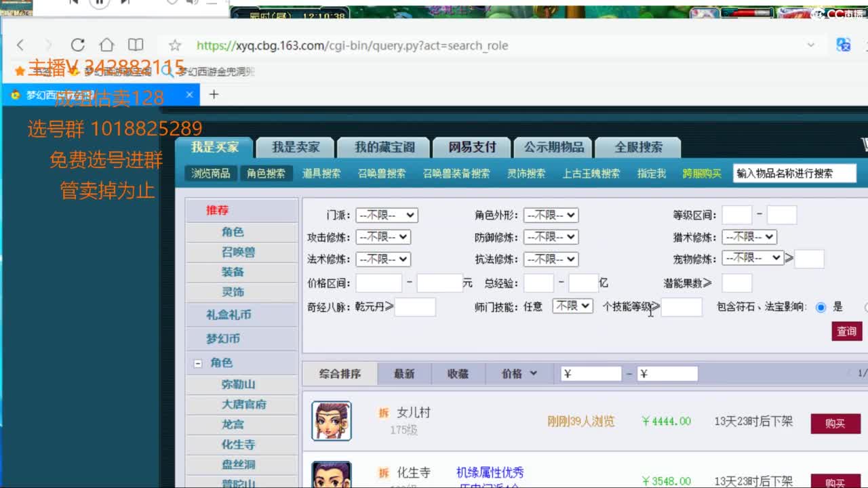Select 召唤兽搜索 submenu

click(382, 174)
